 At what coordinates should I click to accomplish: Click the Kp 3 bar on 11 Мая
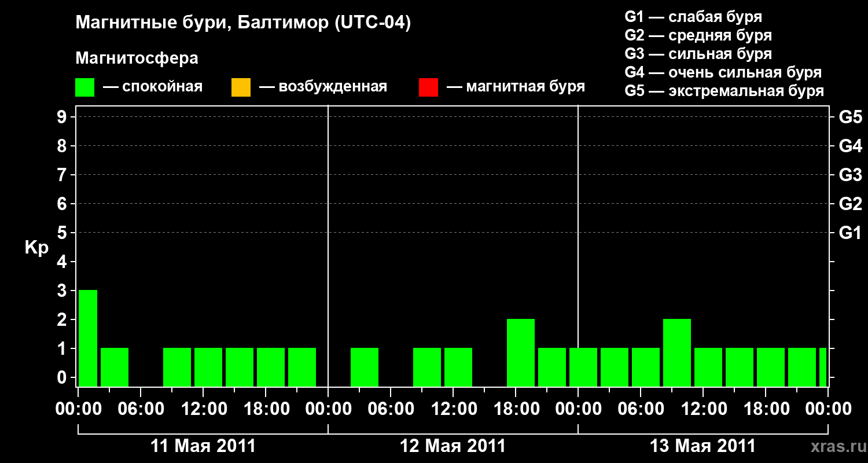tap(88, 338)
